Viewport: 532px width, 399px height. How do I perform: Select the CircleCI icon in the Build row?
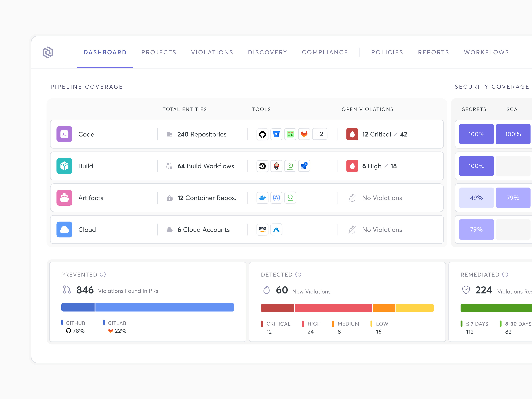[x=262, y=166]
